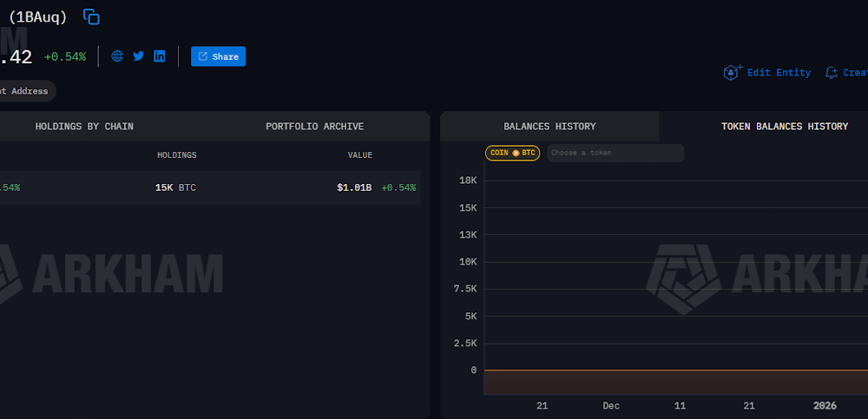Click the +0.54% header percentage
This screenshot has height=419, width=868.
(x=65, y=56)
